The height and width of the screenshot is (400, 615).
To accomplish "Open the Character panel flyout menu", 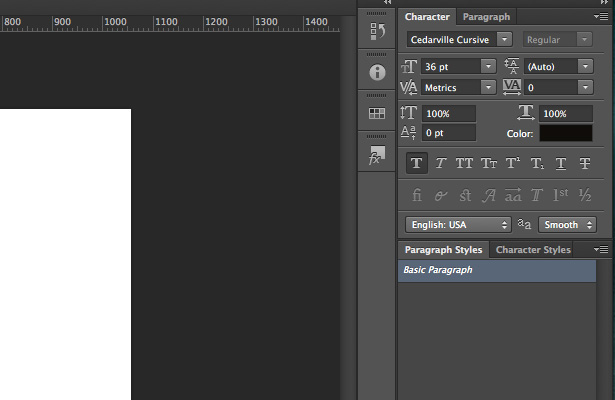I will point(601,16).
